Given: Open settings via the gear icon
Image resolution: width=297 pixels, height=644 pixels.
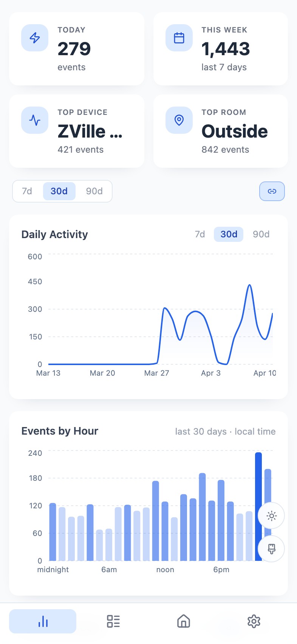Looking at the screenshot, I should pos(254,621).
